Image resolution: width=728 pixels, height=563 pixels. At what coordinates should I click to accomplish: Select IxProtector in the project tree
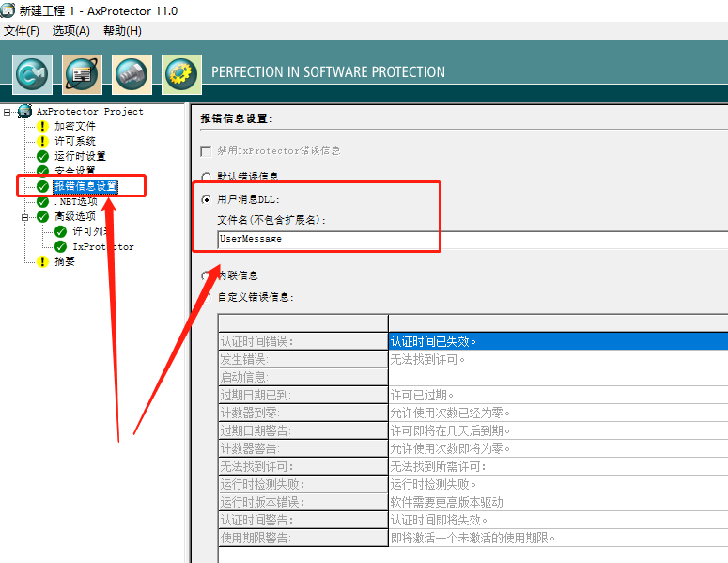[x=103, y=246]
